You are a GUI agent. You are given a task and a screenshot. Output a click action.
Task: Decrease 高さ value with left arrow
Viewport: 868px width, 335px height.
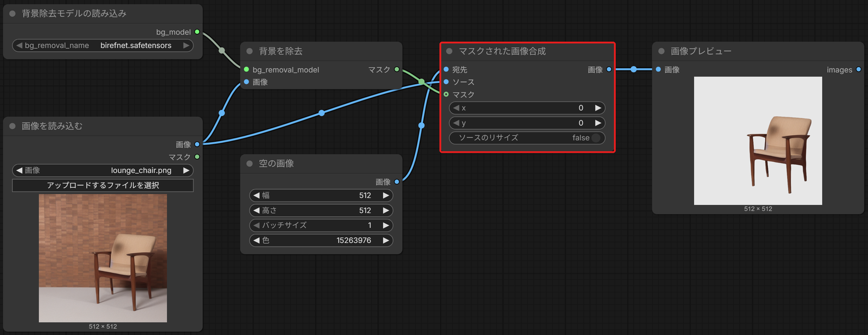(x=257, y=211)
